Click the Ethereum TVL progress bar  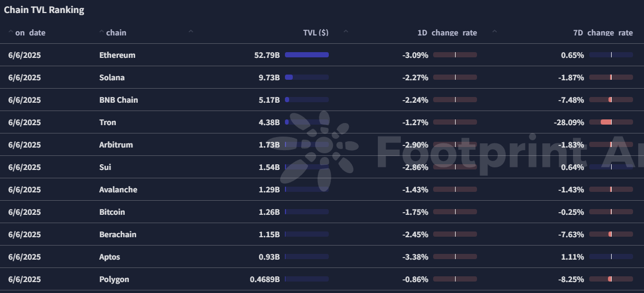click(x=306, y=55)
